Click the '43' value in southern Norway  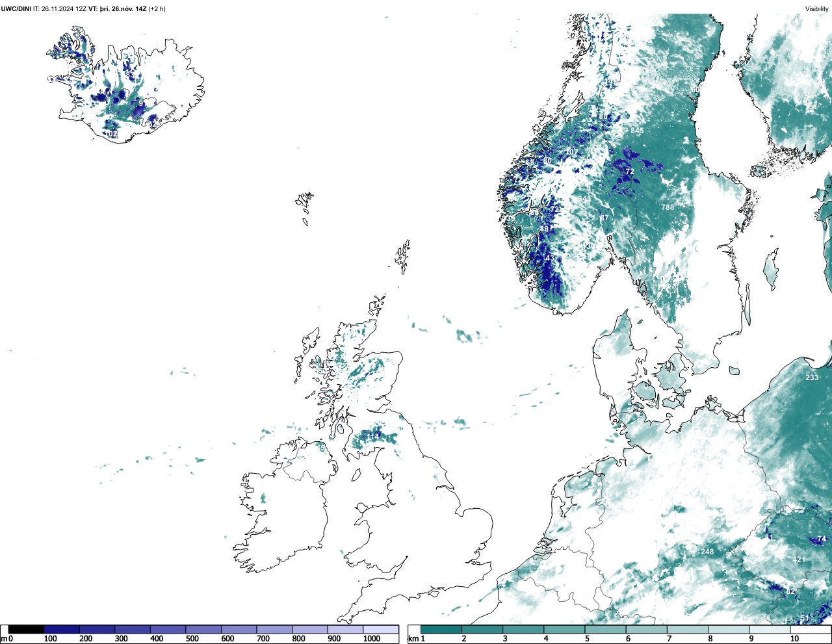(549, 258)
